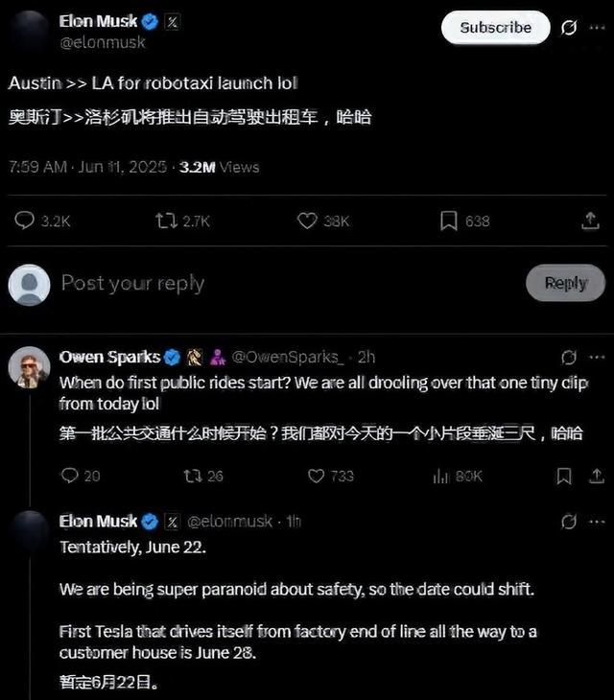614x700 pixels.
Task: Click the Grok icon beside Subscribe
Action: (x=569, y=28)
